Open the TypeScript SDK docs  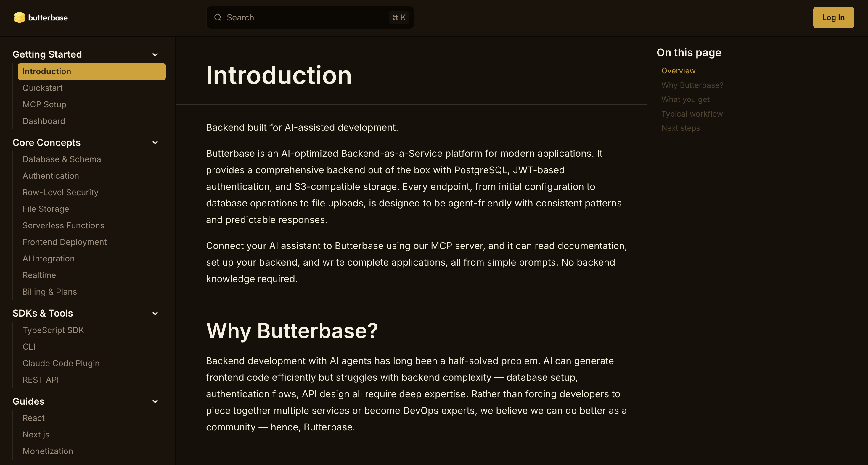pyautogui.click(x=53, y=330)
